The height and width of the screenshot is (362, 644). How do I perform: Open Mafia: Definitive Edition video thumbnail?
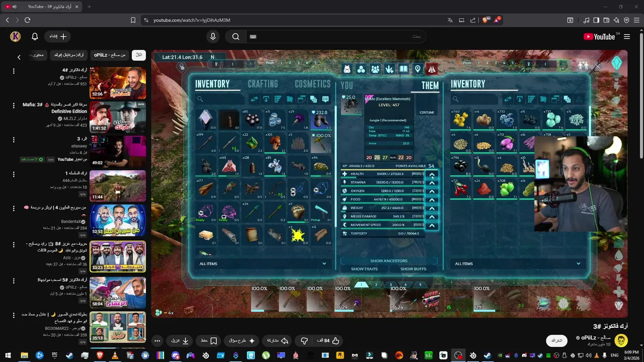coord(118,118)
